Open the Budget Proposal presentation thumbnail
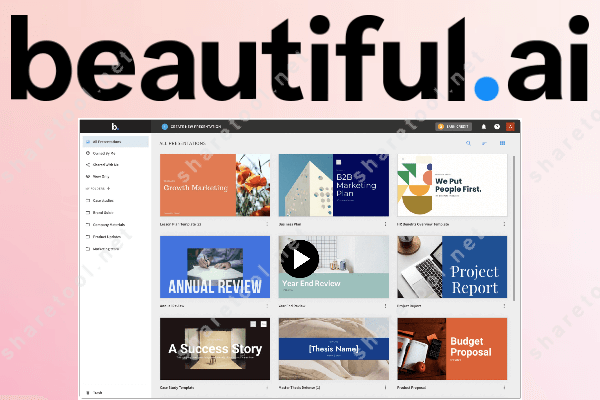Viewport: 600px width, 400px height. pyautogui.click(x=452, y=349)
